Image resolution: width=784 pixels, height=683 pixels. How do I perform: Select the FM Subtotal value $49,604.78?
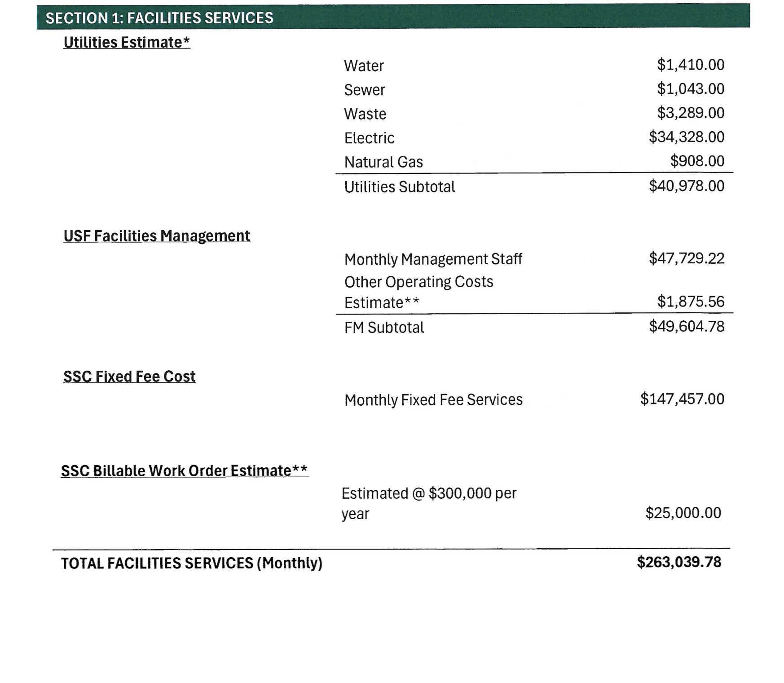[687, 326]
